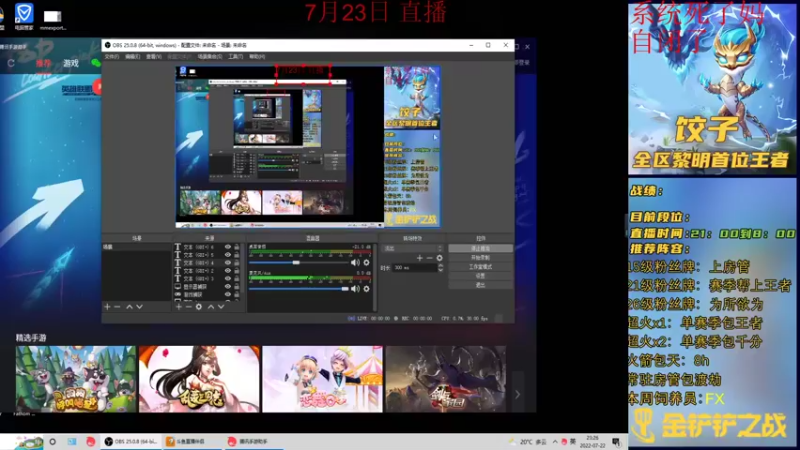This screenshot has height=450, width=800.
Task: Click green WeChat icon in game assistant window
Action: (x=95, y=63)
